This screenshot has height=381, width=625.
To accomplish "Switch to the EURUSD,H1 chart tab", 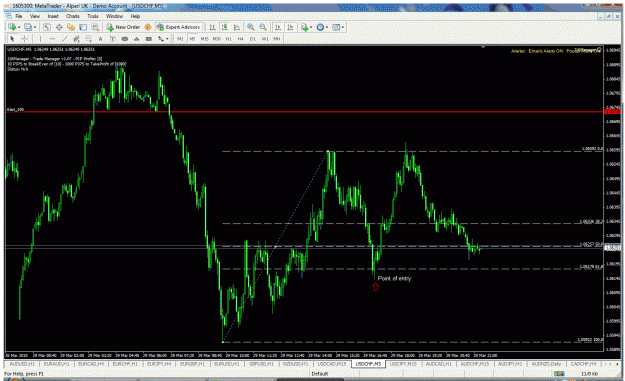I will [x=226, y=364].
